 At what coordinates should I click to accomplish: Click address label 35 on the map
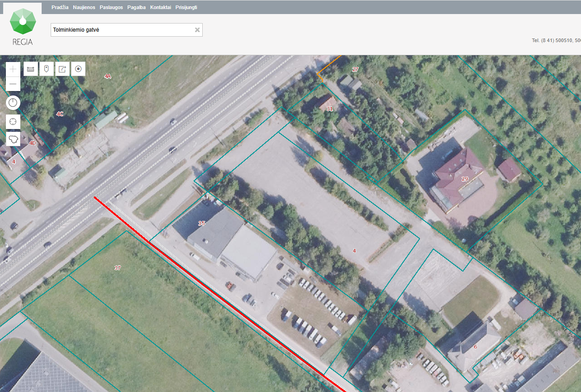click(202, 224)
